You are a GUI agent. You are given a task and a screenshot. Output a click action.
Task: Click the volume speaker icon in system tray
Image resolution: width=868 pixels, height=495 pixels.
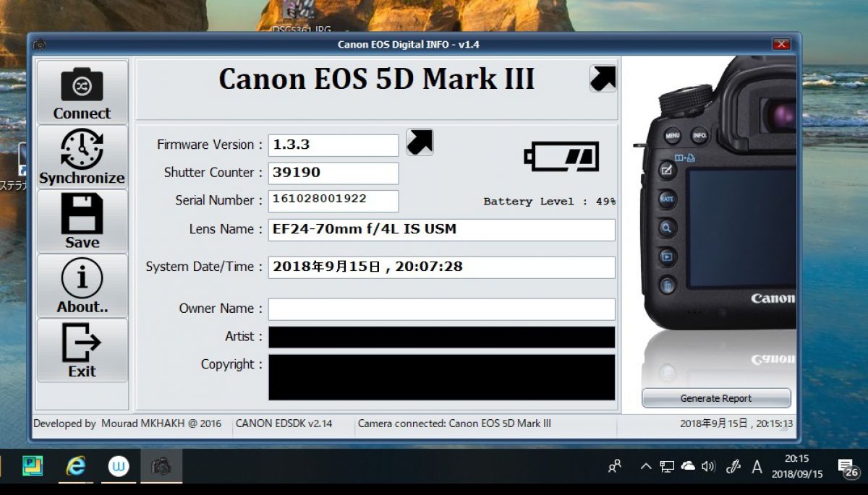(x=707, y=467)
